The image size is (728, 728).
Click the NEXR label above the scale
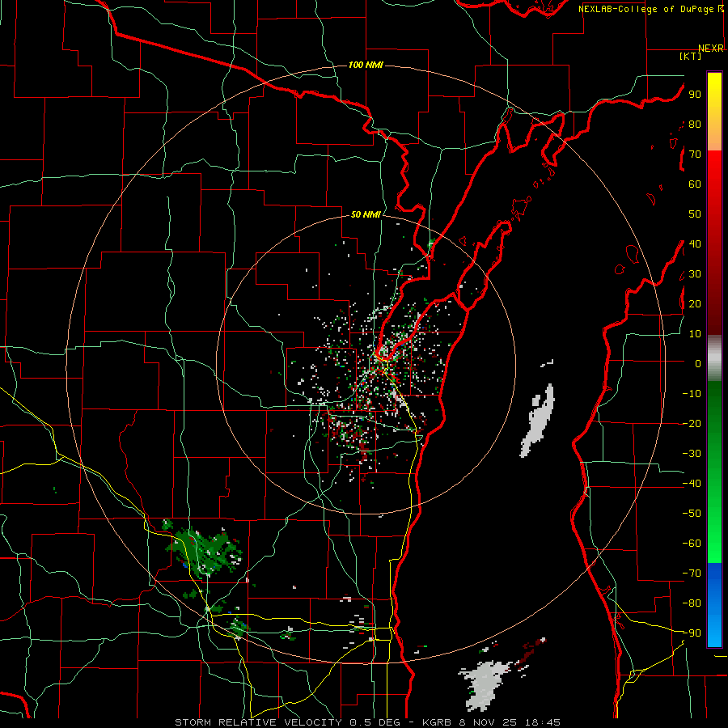[x=711, y=48]
